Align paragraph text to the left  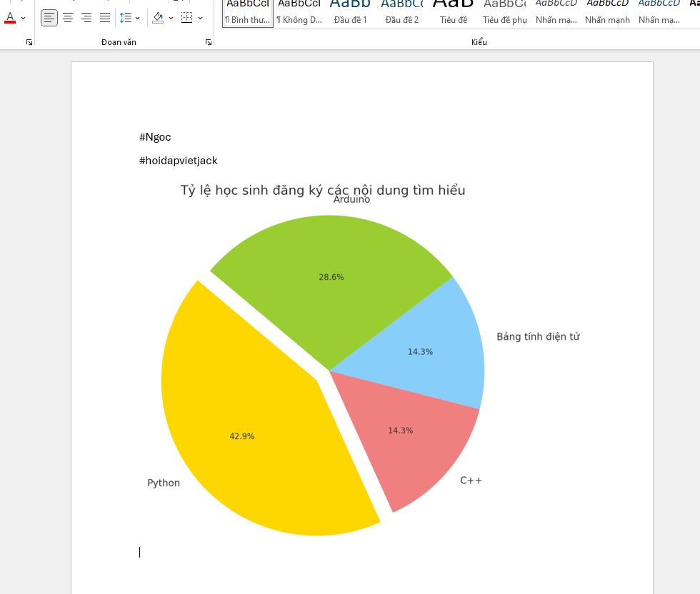(49, 17)
